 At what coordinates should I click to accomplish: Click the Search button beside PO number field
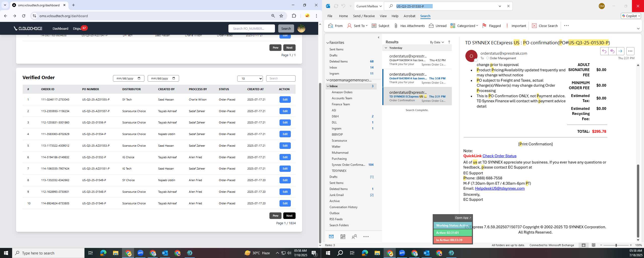pyautogui.click(x=286, y=28)
